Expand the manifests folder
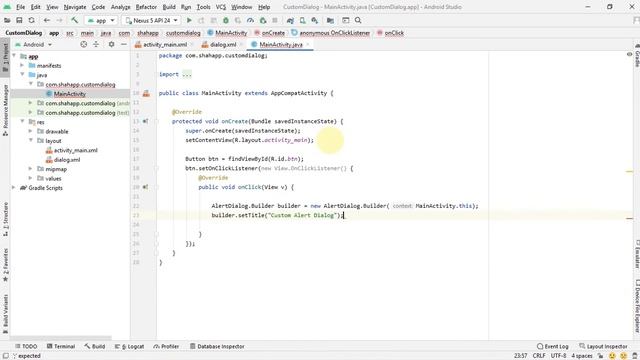 [22, 65]
